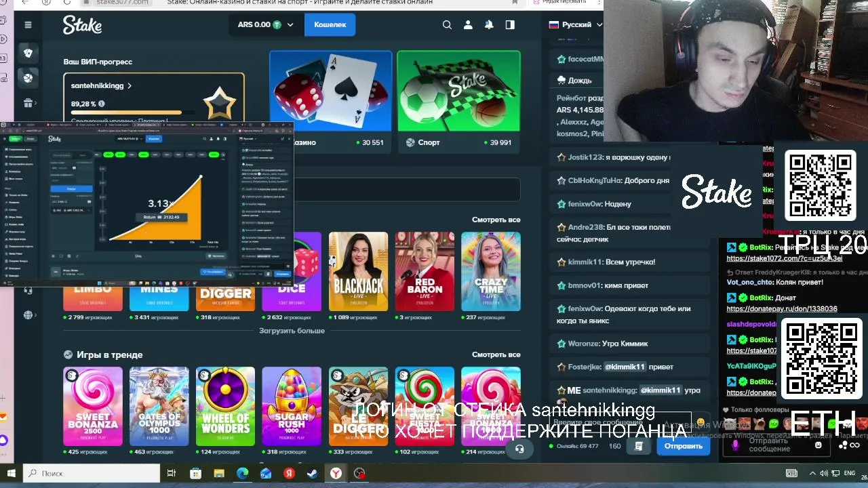Click the @kimmik11 mention by Fosterjke
The image size is (868, 488).
(x=625, y=367)
